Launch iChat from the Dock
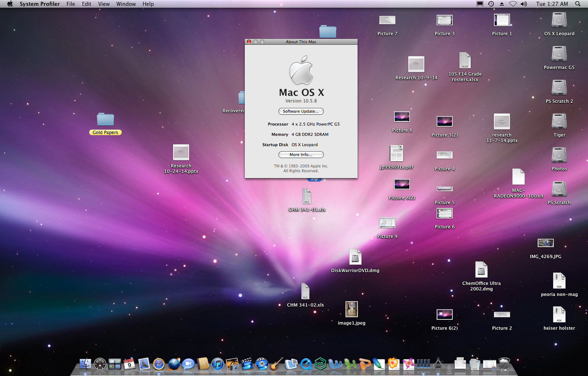The width and height of the screenshot is (588, 376). point(188,364)
